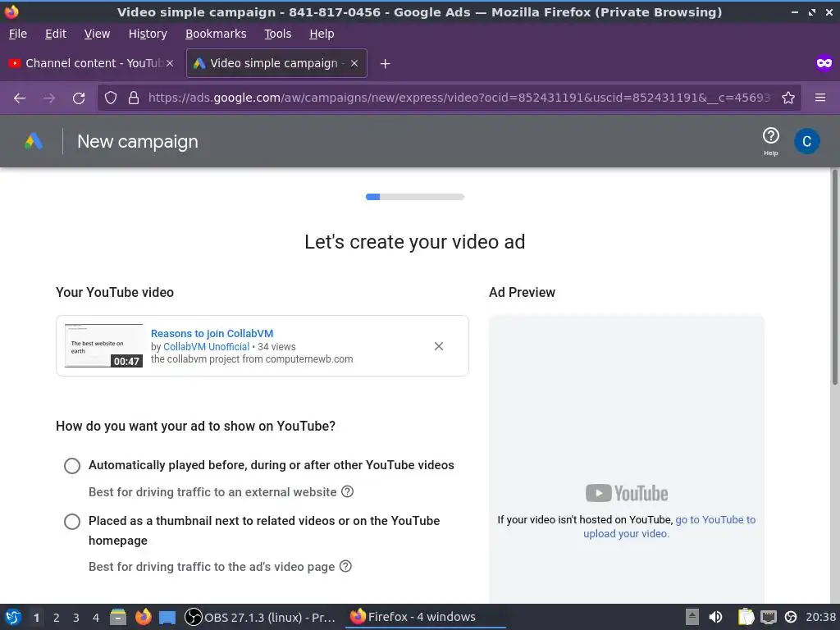Launch Firefox from taskbar quick-launch icon

point(143,617)
